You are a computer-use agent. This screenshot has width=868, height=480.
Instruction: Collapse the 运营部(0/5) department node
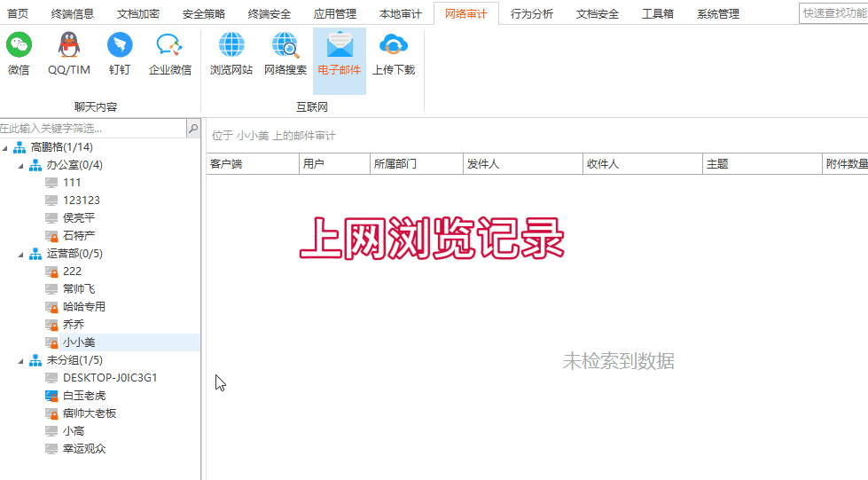pyautogui.click(x=20, y=254)
